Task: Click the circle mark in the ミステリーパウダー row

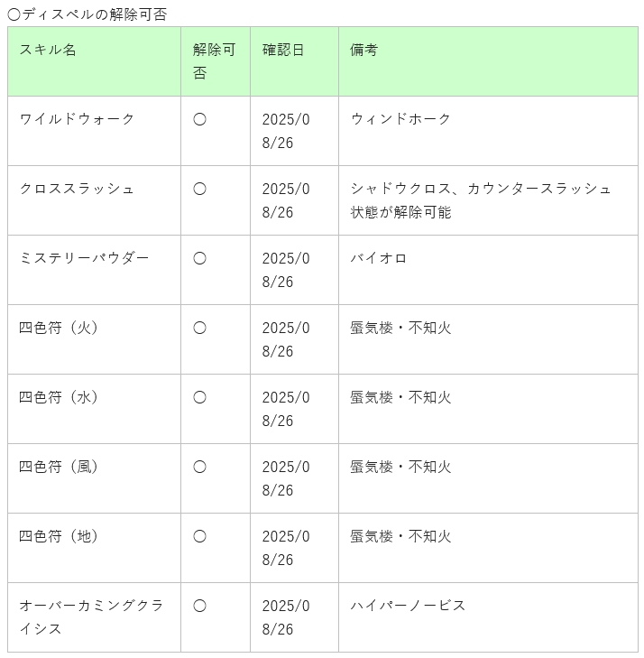Action: (199, 258)
